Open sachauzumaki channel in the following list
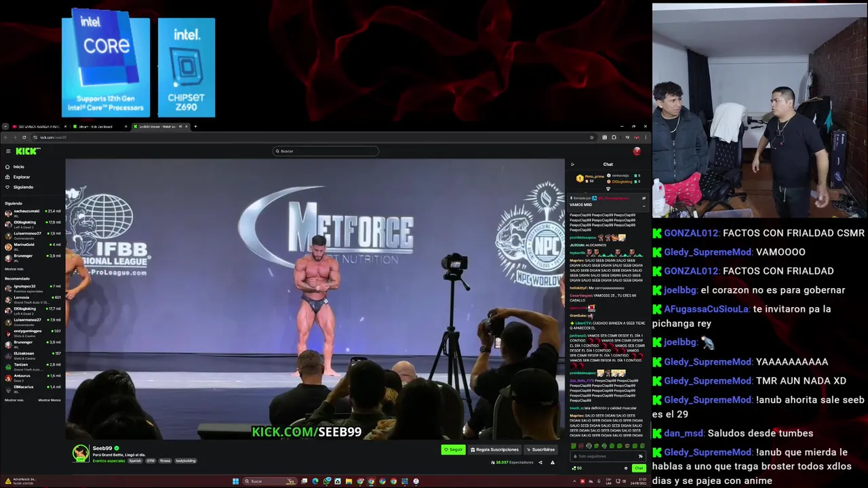868x488 pixels. coord(33,213)
